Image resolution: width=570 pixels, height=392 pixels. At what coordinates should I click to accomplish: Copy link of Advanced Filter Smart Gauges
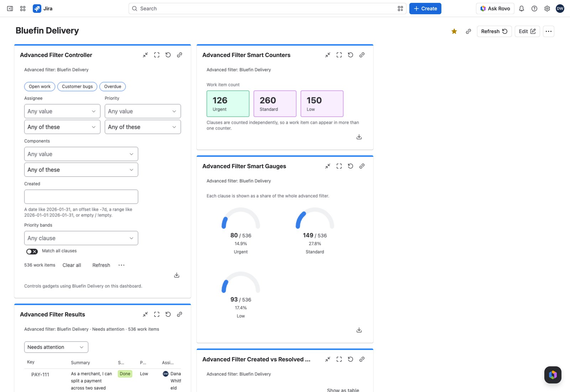coord(362,166)
